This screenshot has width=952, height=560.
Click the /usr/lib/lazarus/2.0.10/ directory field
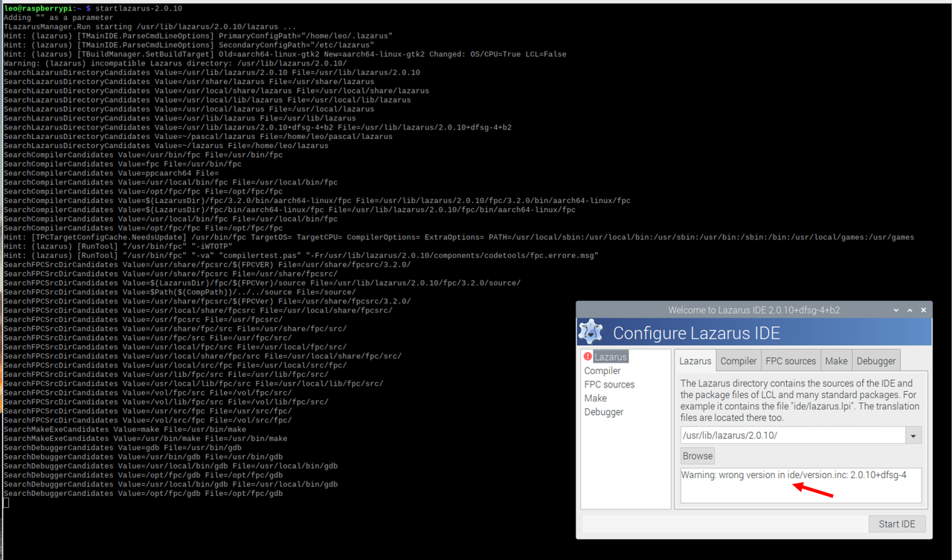[x=793, y=435]
